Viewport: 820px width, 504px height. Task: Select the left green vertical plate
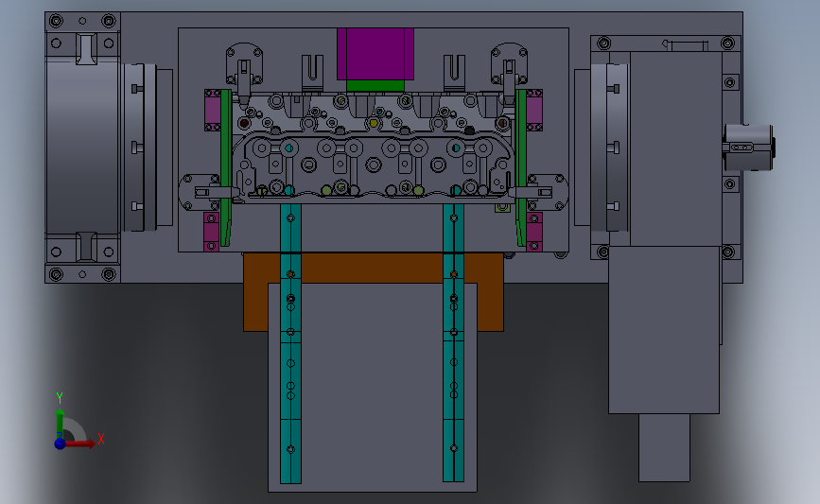226,167
